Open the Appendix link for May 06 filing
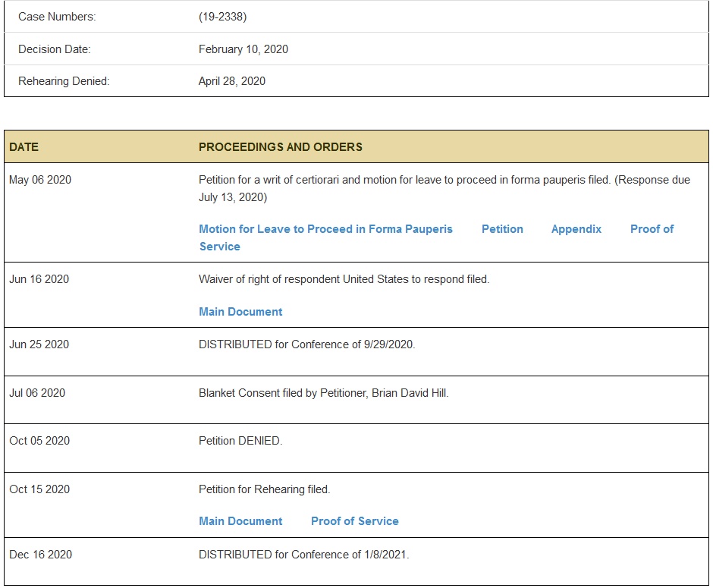 [x=576, y=229]
